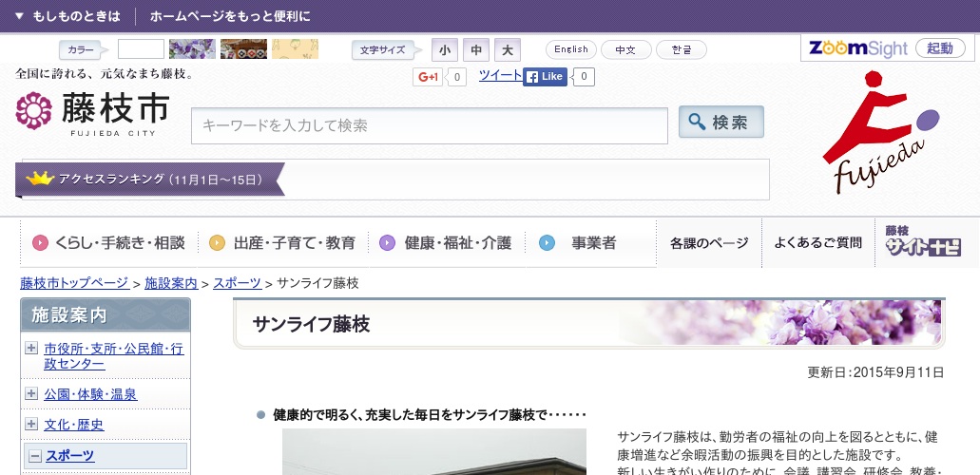Expand the もしものときは top dropdown
Screen dimensions: 980x475
tap(67, 16)
